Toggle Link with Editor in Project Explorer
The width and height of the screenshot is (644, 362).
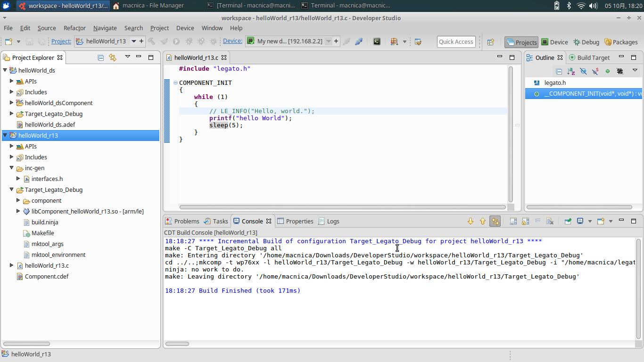(x=113, y=58)
